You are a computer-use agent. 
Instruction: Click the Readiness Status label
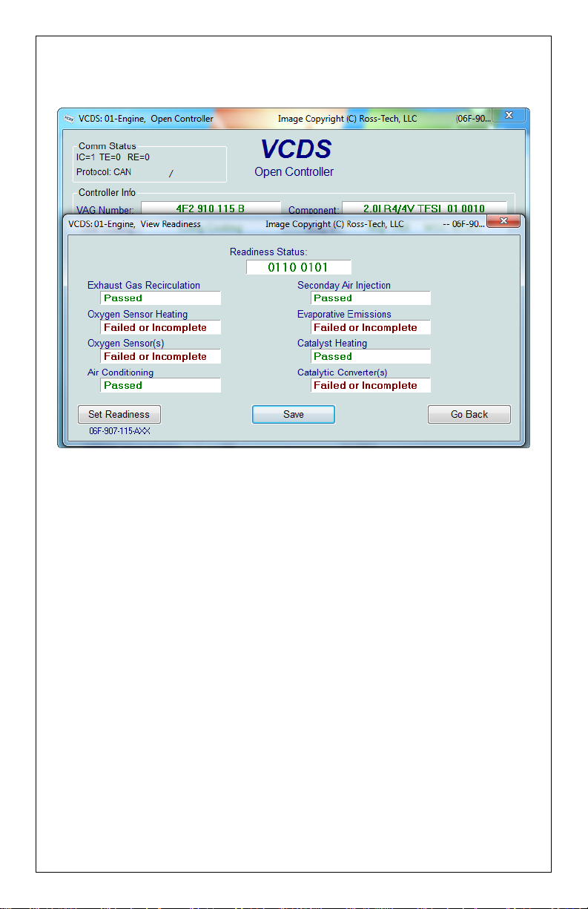click(268, 252)
